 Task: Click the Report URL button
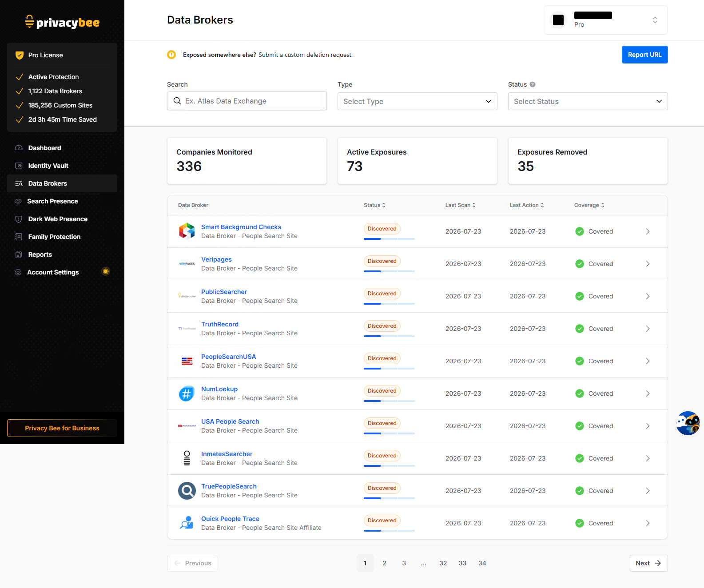644,55
